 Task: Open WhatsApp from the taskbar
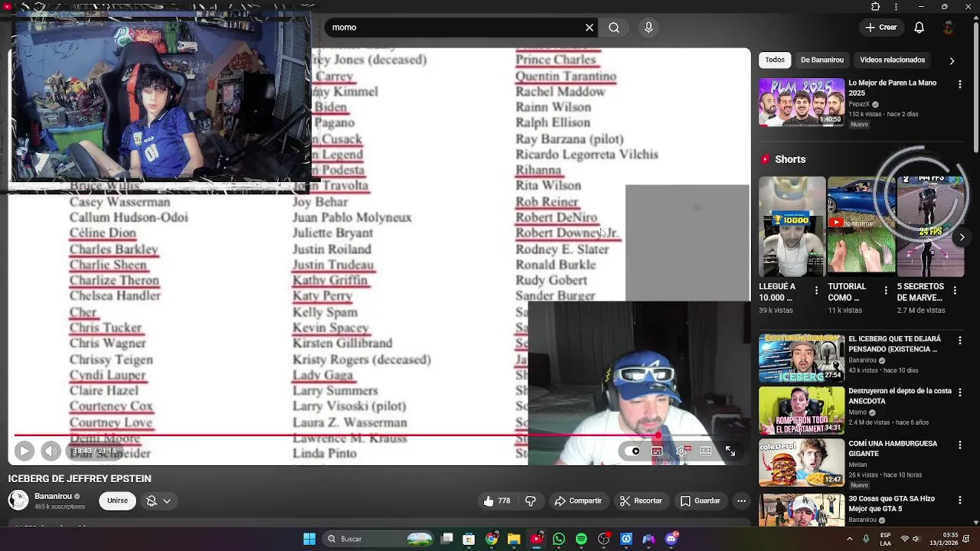[x=559, y=539]
